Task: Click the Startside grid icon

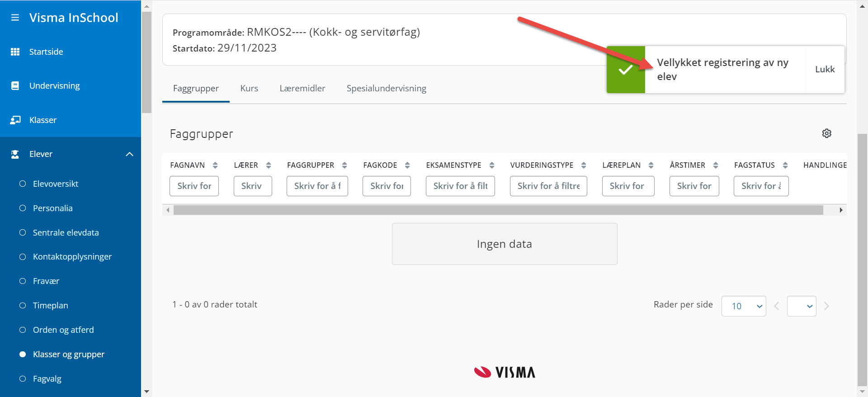Action: [x=15, y=52]
